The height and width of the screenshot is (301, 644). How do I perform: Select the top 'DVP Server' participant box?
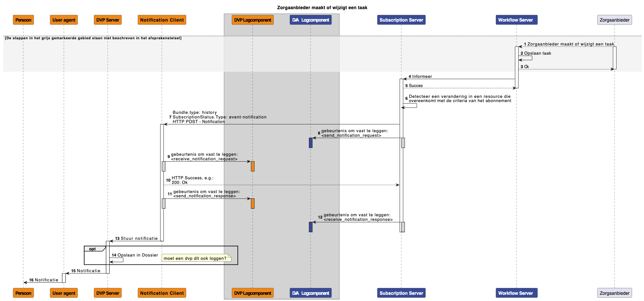[x=108, y=20]
